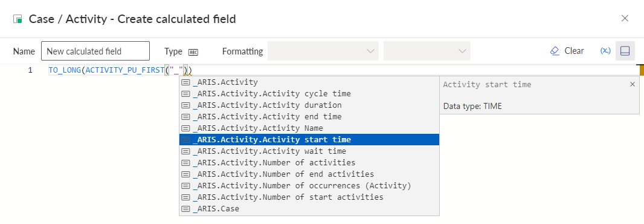Click line number 1 in the editor gutter
The height and width of the screenshot is (224, 644).
click(30, 70)
